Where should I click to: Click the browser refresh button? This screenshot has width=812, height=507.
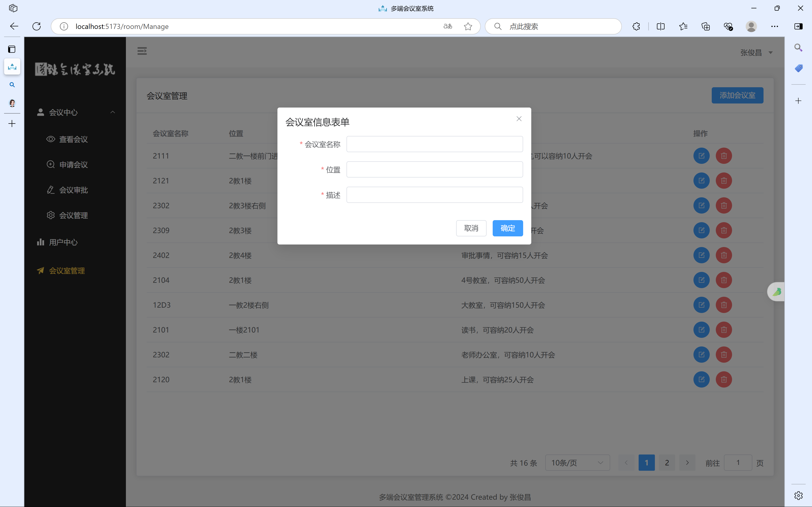tap(37, 26)
